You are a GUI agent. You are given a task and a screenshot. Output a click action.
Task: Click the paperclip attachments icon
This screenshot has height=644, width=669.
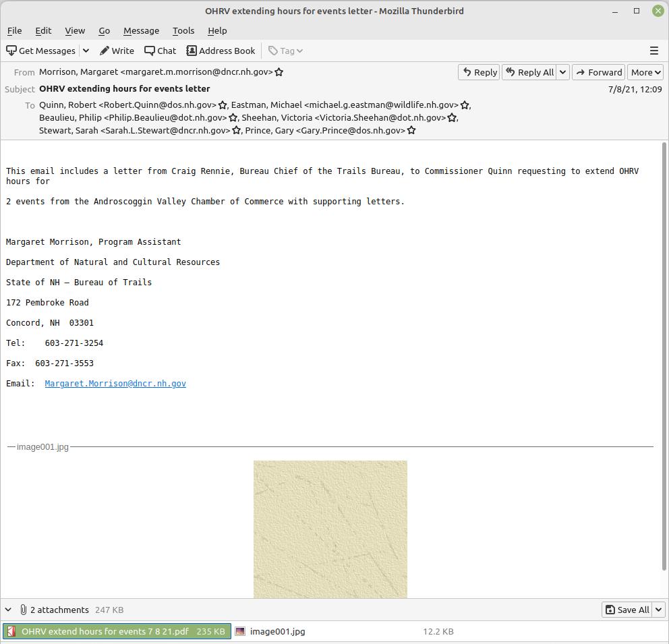[x=24, y=610]
